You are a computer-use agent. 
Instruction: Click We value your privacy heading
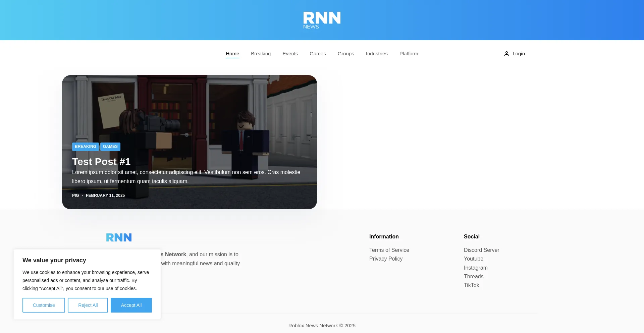click(x=54, y=260)
